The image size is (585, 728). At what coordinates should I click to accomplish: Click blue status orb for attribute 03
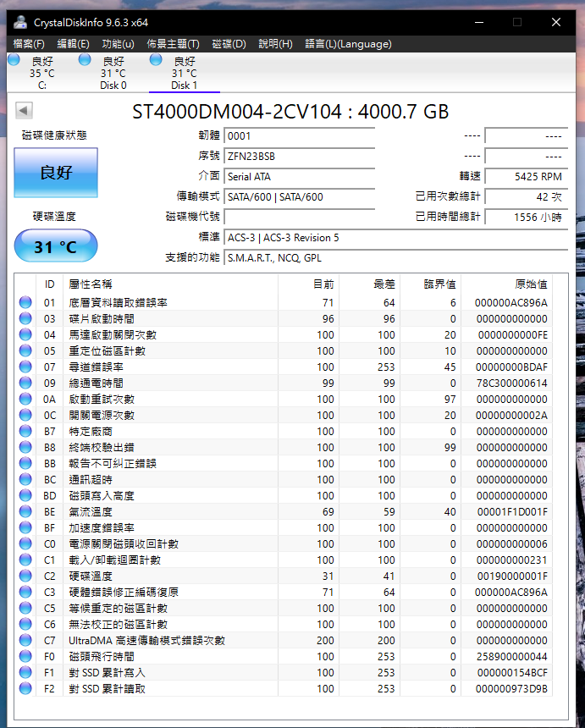(25, 318)
